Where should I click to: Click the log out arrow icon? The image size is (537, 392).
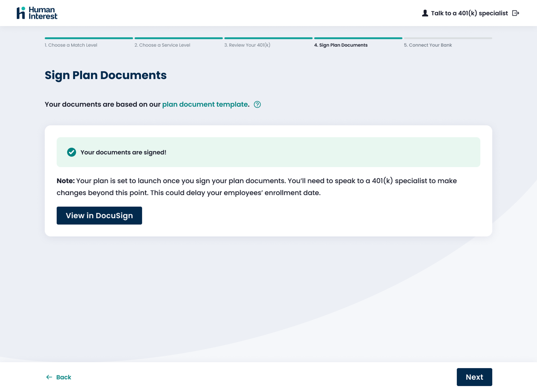tap(516, 13)
